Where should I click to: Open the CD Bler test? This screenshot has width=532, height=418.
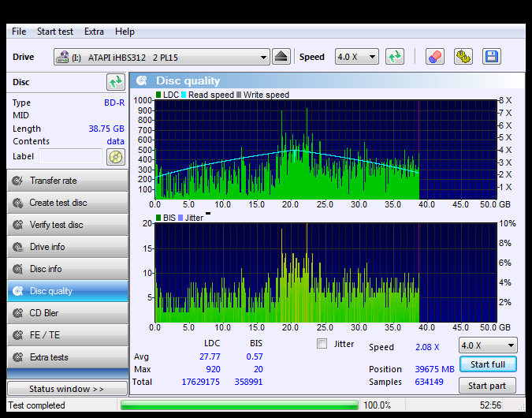[x=67, y=313]
